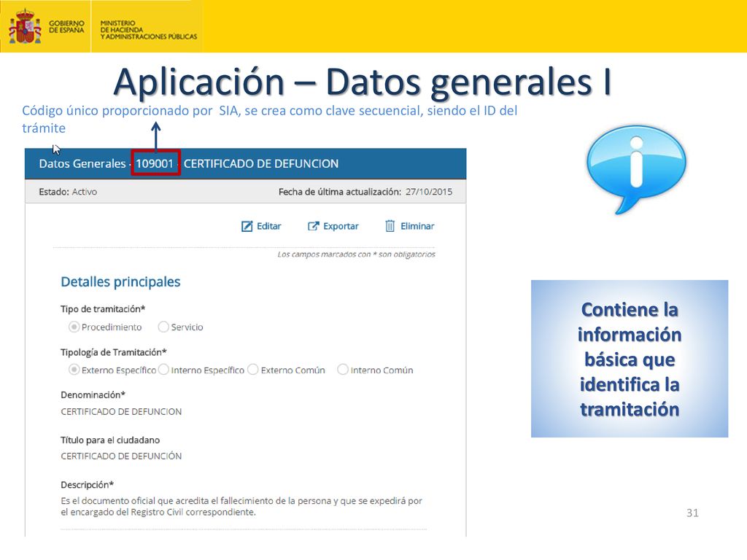Click the blue information speech bubble icon
This screenshot has height=560, width=747.
coord(636,169)
